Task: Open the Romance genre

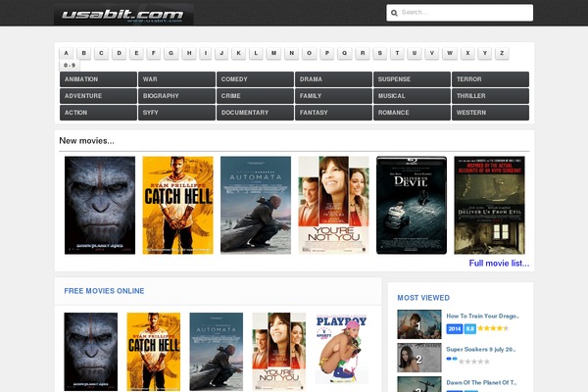Action: [412, 113]
